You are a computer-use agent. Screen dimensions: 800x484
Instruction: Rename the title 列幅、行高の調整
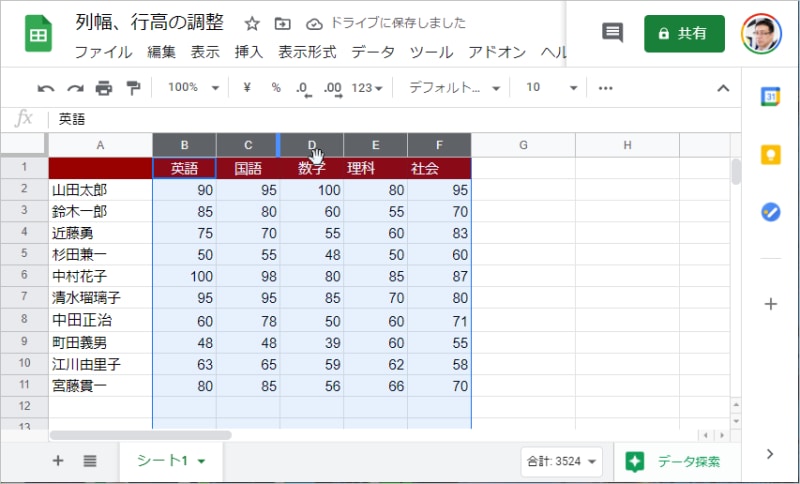[149, 22]
